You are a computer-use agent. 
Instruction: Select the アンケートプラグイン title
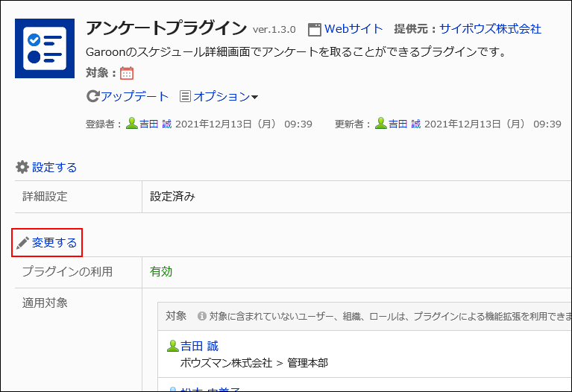[166, 28]
